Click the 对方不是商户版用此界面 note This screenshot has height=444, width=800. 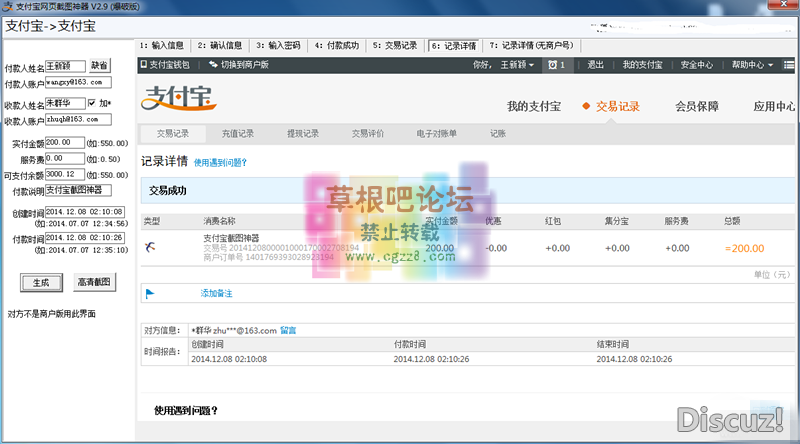pyautogui.click(x=52, y=314)
